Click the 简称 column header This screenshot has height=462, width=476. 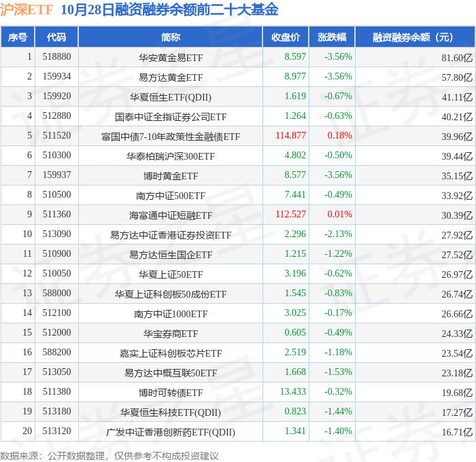(170, 37)
